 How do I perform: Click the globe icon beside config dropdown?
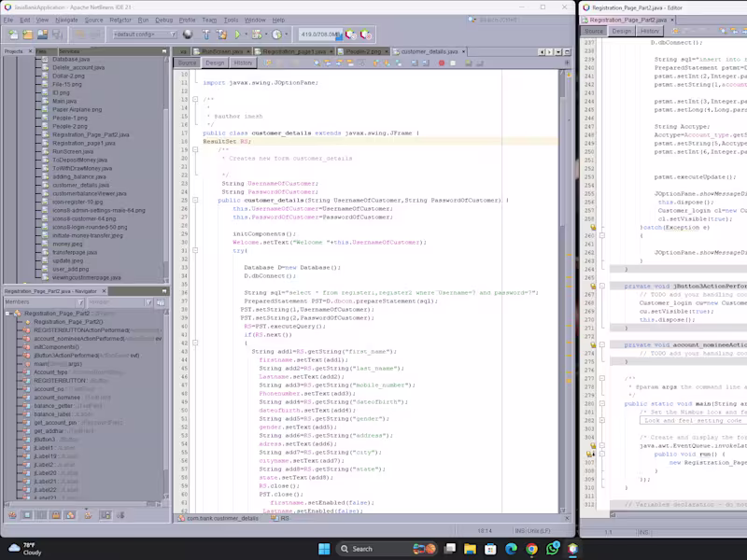click(x=186, y=35)
